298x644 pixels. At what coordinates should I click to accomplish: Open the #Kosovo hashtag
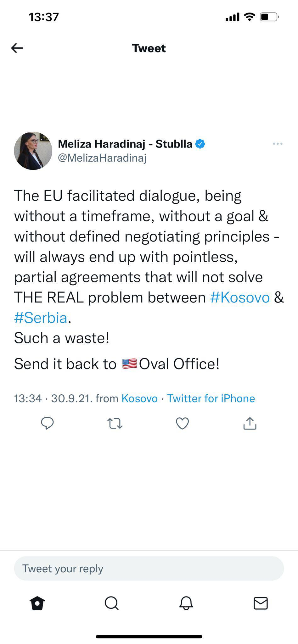240,297
